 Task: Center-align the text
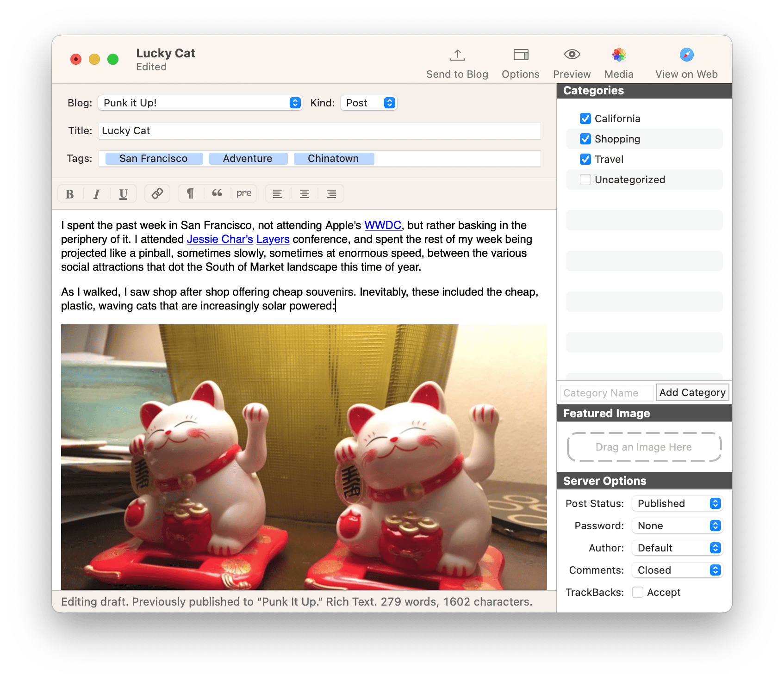point(305,194)
